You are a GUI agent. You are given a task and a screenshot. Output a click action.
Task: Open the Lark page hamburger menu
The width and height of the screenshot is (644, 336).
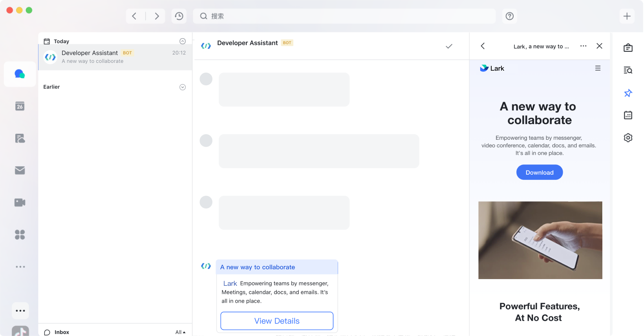pyautogui.click(x=598, y=68)
